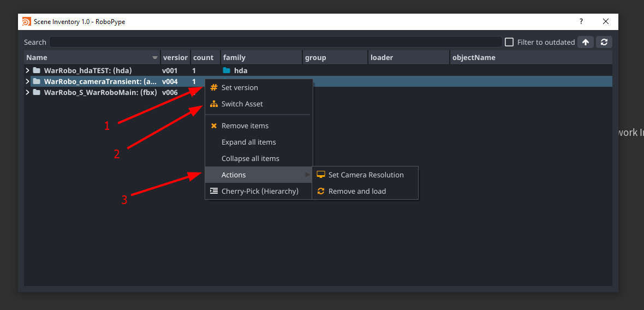Select Remove items menu entry

[259, 126]
